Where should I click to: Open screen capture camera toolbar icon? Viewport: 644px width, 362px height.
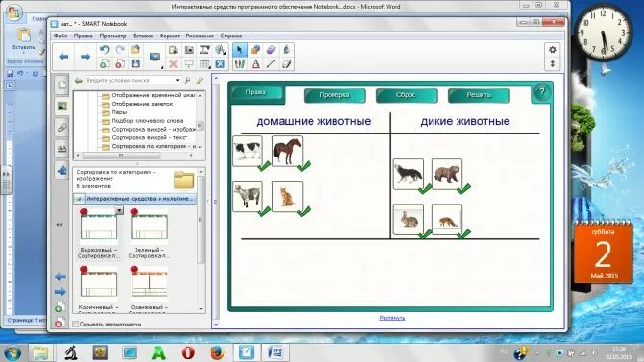coord(189,50)
